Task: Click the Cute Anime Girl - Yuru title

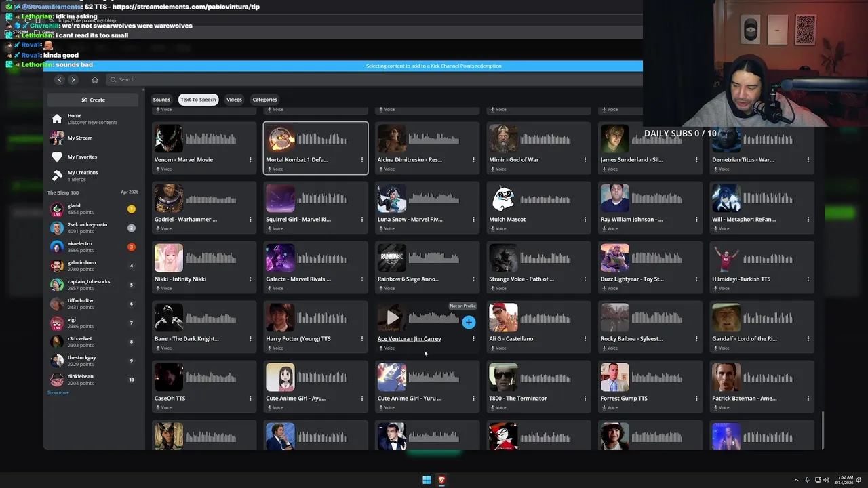Action: [x=410, y=399]
